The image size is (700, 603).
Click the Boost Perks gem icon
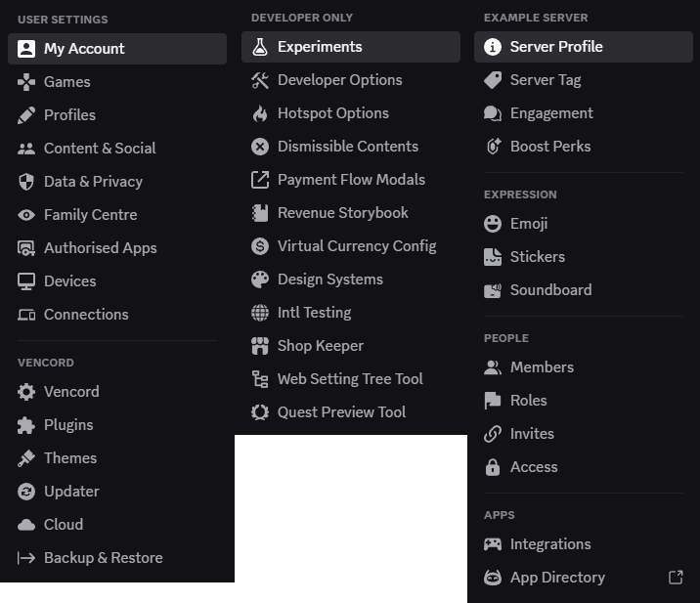(x=493, y=147)
